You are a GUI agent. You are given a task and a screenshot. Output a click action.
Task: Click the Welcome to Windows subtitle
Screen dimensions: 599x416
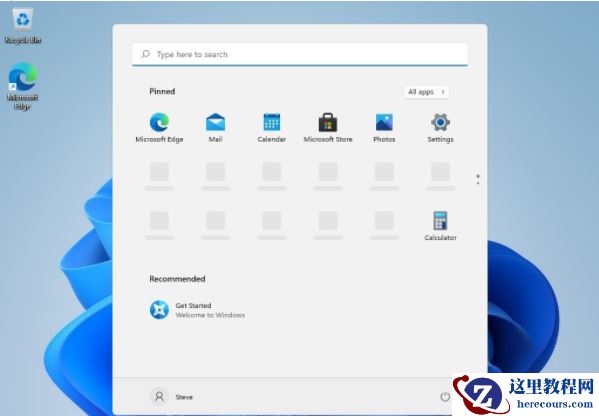pos(210,315)
